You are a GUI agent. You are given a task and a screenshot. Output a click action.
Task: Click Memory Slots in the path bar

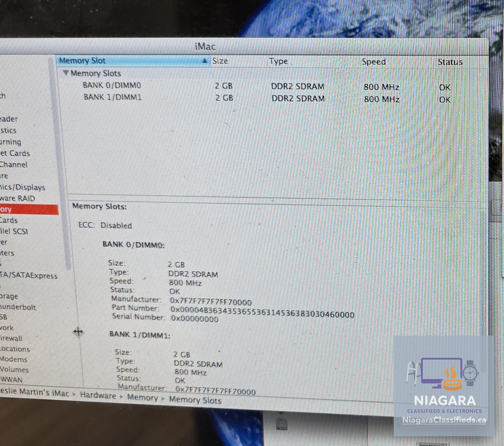pyautogui.click(x=195, y=400)
